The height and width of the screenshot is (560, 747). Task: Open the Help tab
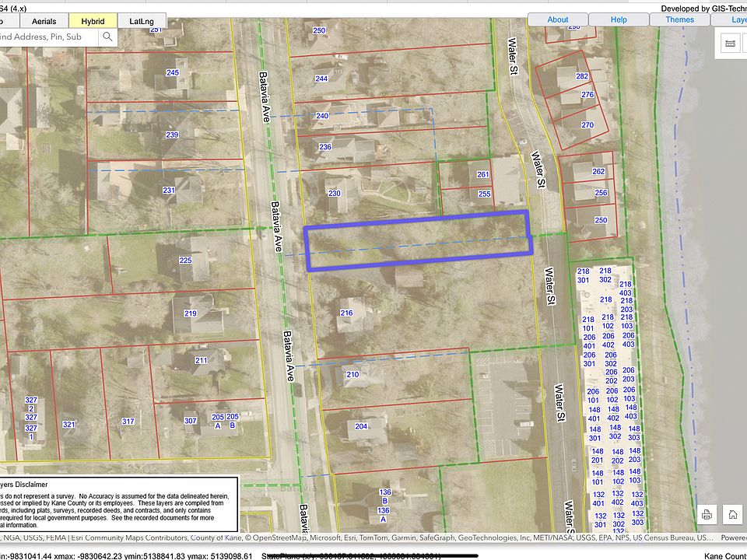(x=619, y=19)
